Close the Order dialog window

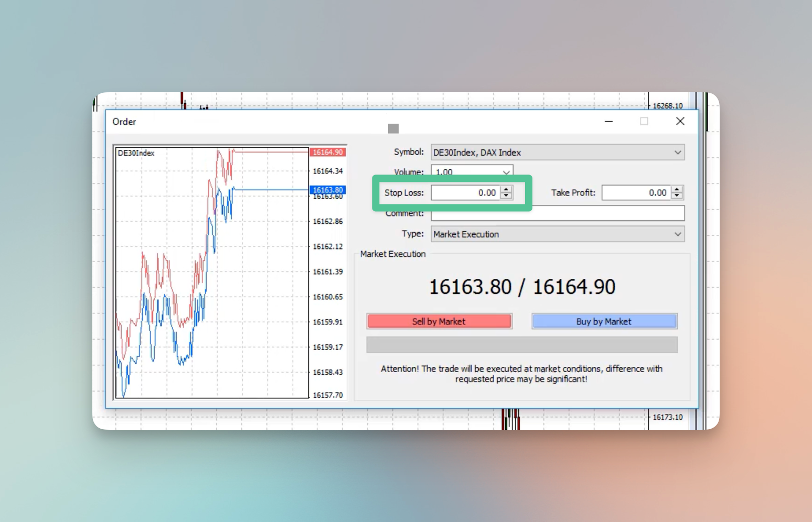coord(680,122)
